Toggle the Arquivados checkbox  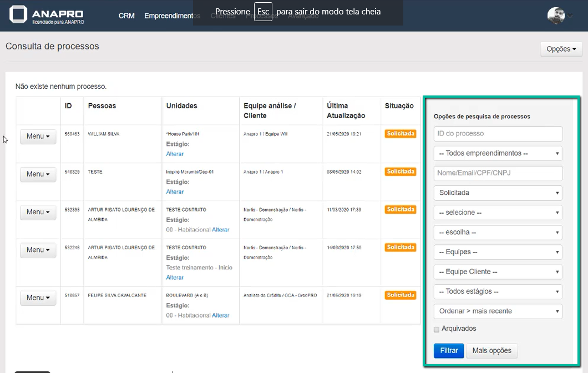point(437,329)
